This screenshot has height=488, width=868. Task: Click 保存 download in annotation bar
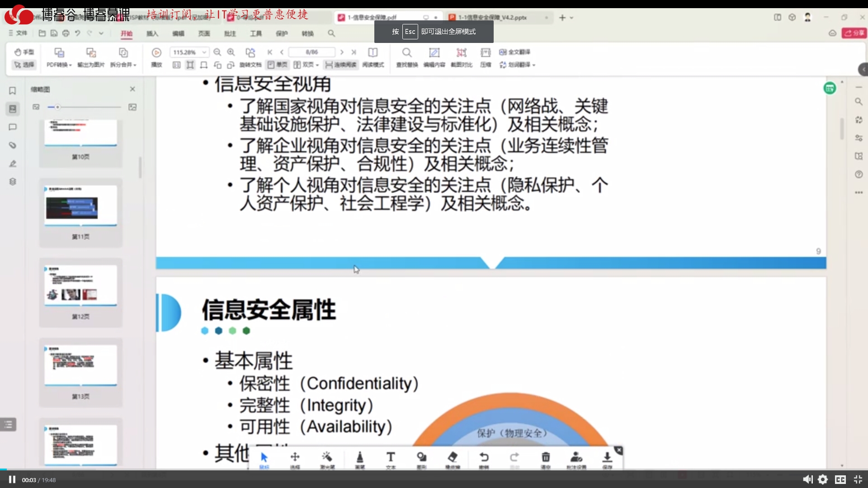(607, 460)
